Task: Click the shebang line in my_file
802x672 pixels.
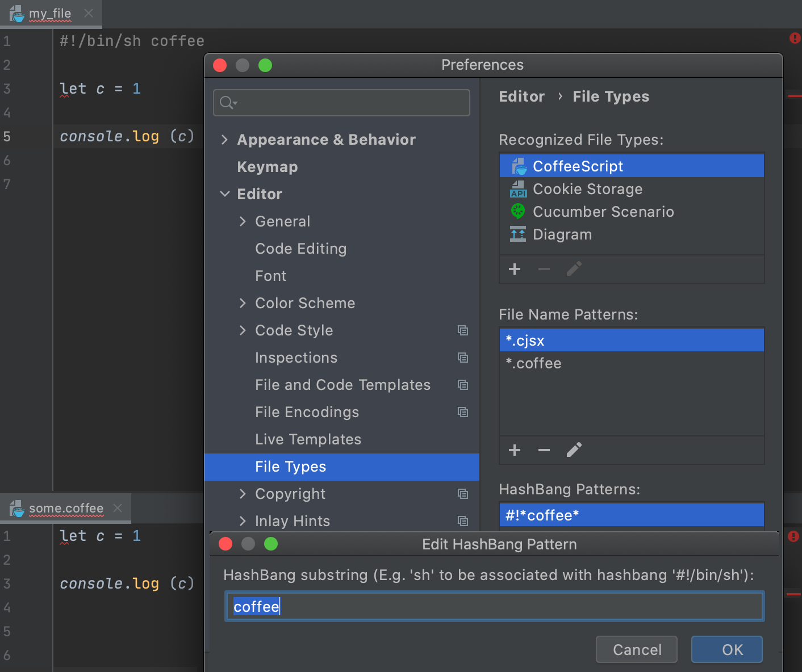Action: tap(132, 41)
